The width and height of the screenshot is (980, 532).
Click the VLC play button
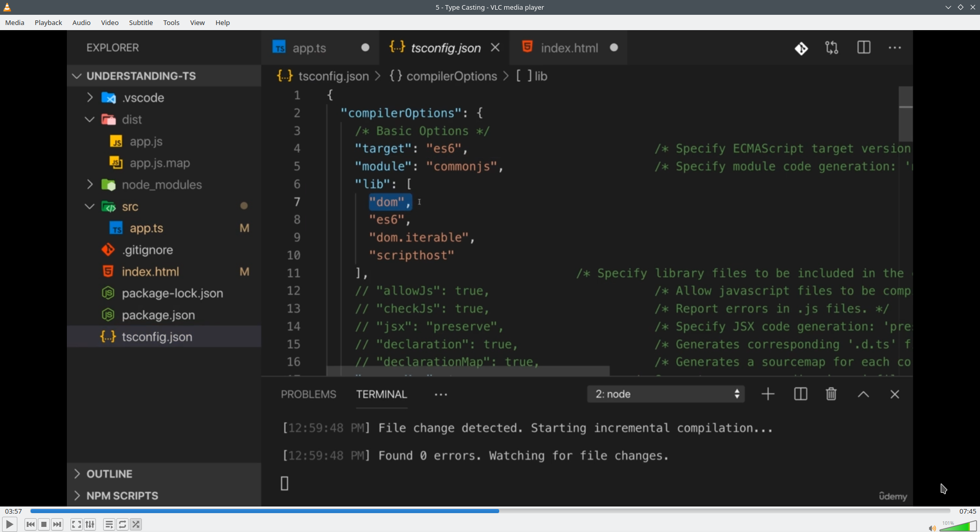point(10,524)
